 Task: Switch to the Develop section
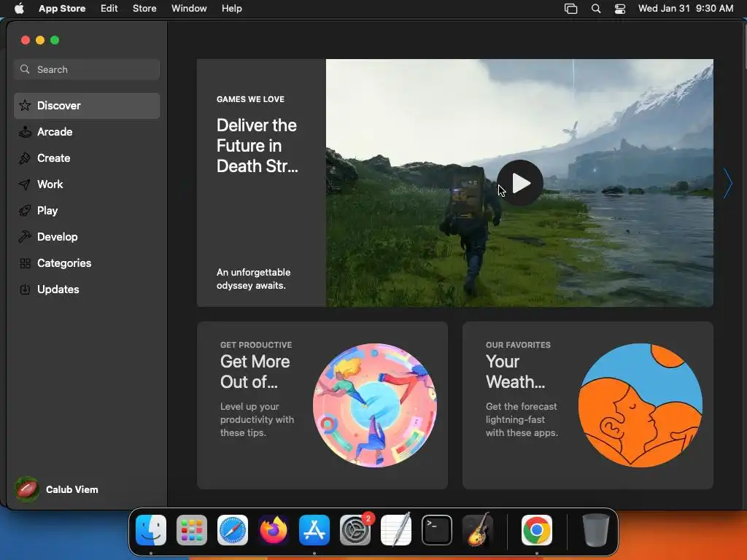coord(87,237)
